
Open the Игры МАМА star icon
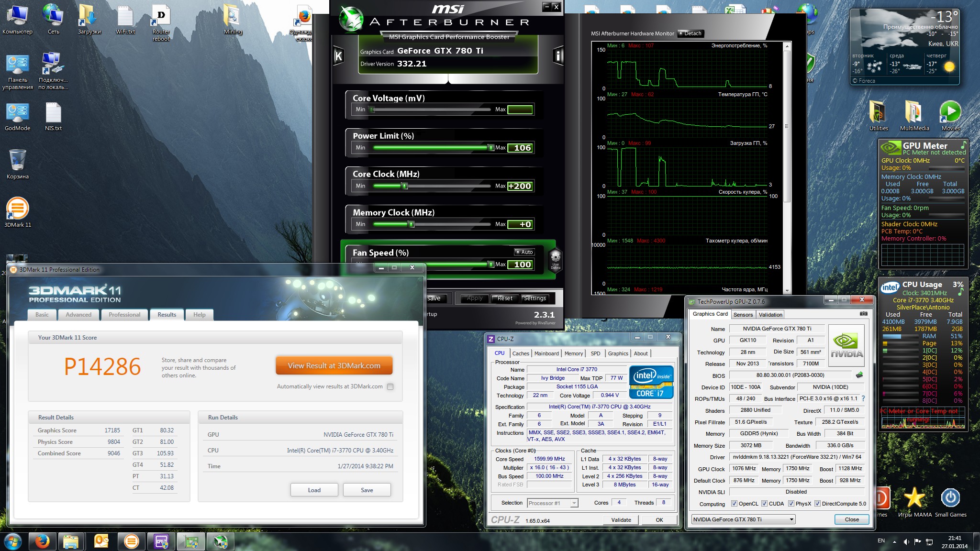tap(914, 502)
